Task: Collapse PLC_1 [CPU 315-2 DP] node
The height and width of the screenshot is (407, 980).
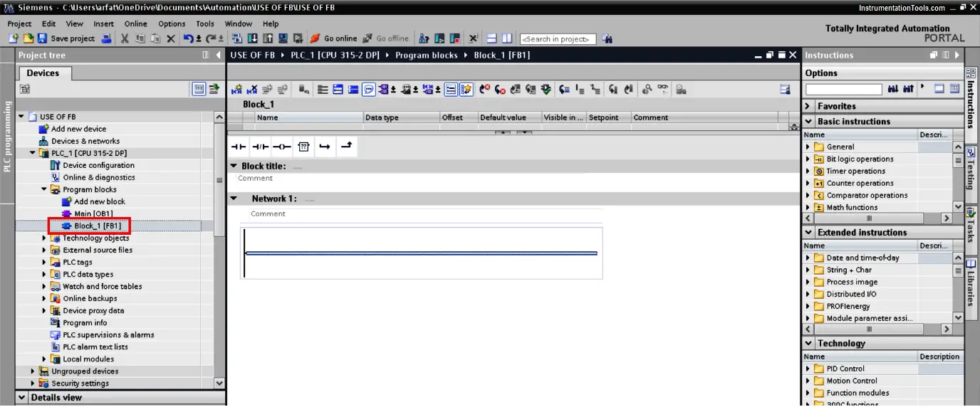Action: 33,153
